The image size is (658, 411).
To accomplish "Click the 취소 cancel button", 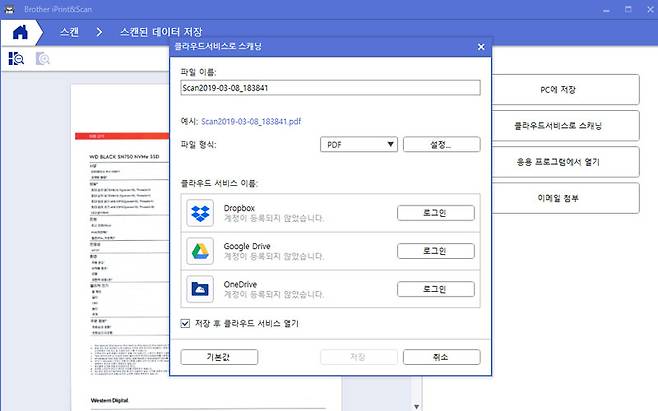I will pos(441,357).
